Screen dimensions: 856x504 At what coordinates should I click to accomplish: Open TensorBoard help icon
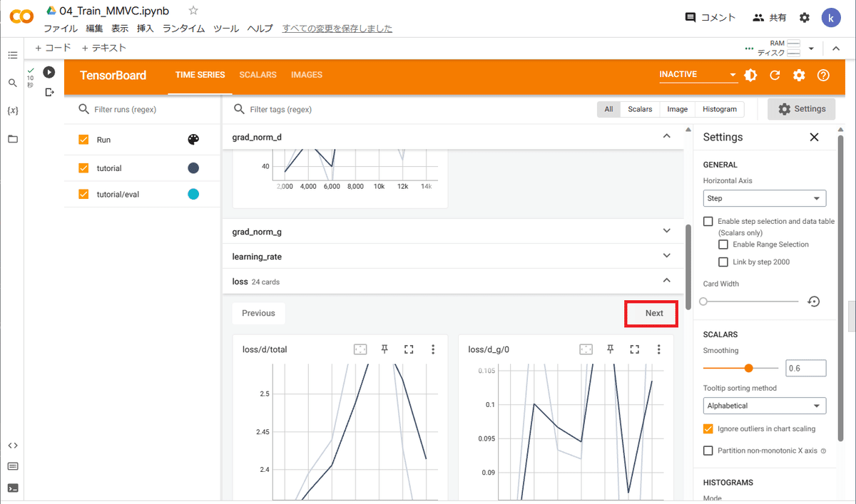tap(823, 75)
